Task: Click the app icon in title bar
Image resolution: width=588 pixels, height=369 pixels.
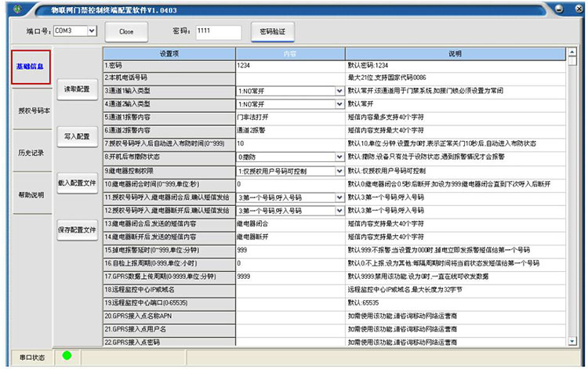Action: [13, 8]
